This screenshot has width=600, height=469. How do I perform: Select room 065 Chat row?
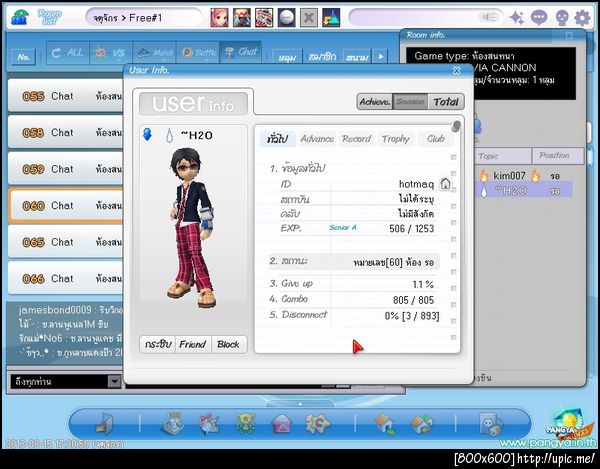pos(66,242)
